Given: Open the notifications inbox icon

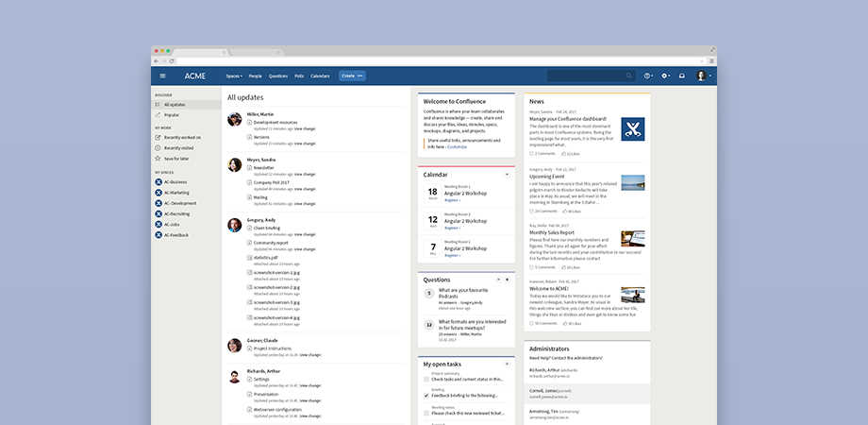Looking at the screenshot, I should pos(682,76).
